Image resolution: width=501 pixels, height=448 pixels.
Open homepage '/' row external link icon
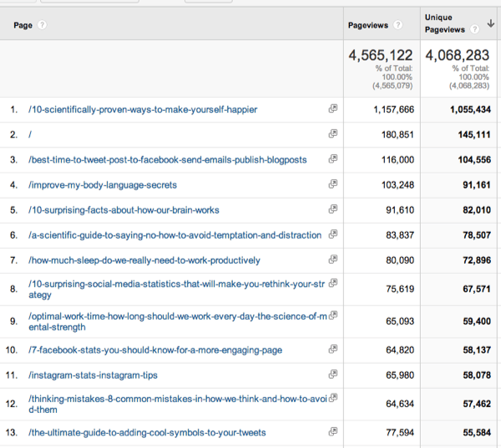coord(333,133)
